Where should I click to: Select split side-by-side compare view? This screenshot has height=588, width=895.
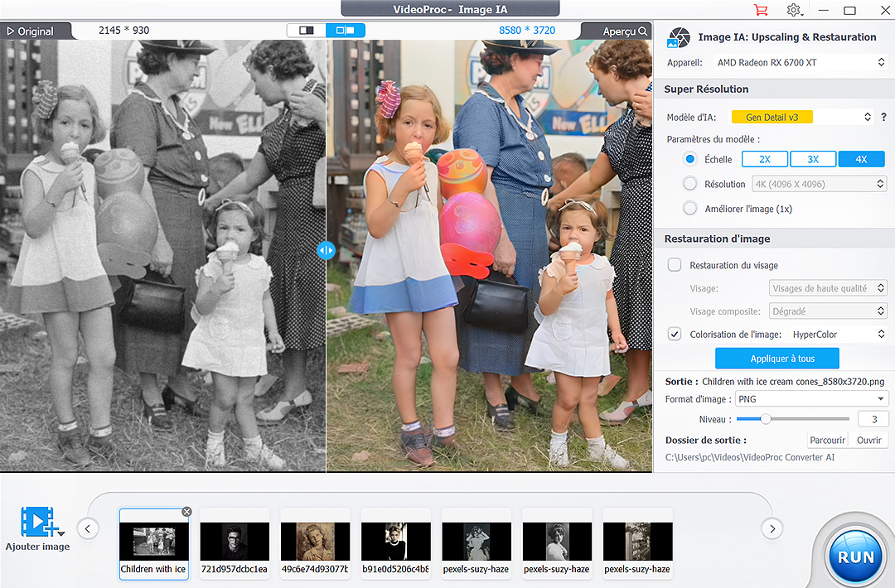(x=346, y=31)
